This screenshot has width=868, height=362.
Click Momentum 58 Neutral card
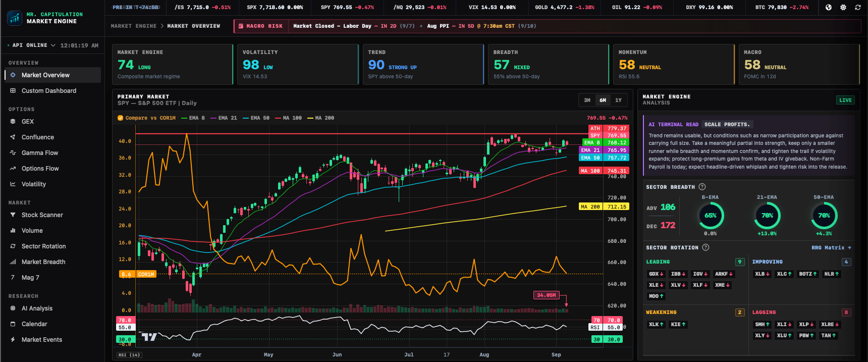pyautogui.click(x=674, y=64)
